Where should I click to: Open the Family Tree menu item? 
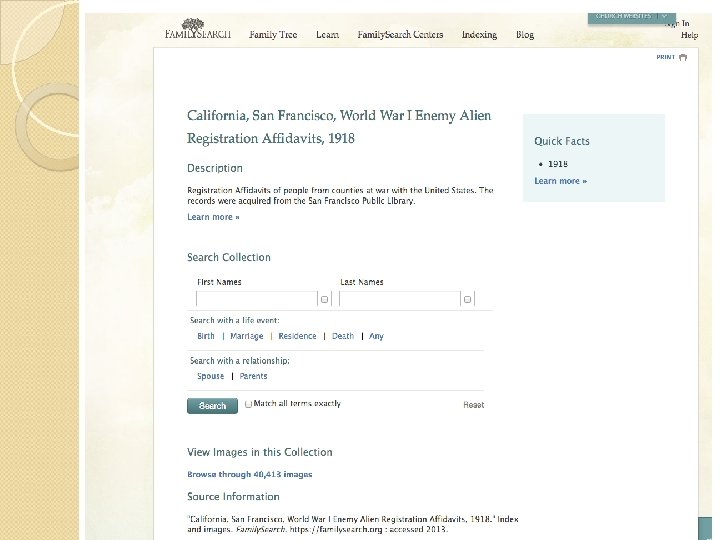tap(273, 35)
